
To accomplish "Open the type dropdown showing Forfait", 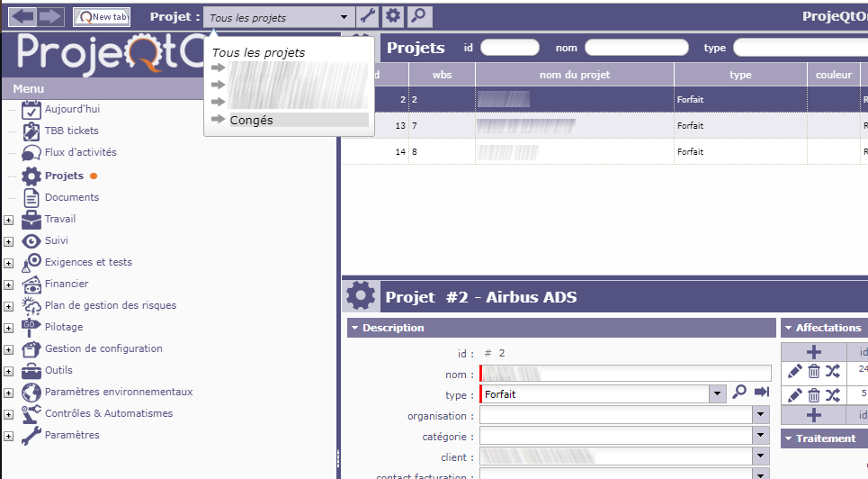I will (717, 394).
